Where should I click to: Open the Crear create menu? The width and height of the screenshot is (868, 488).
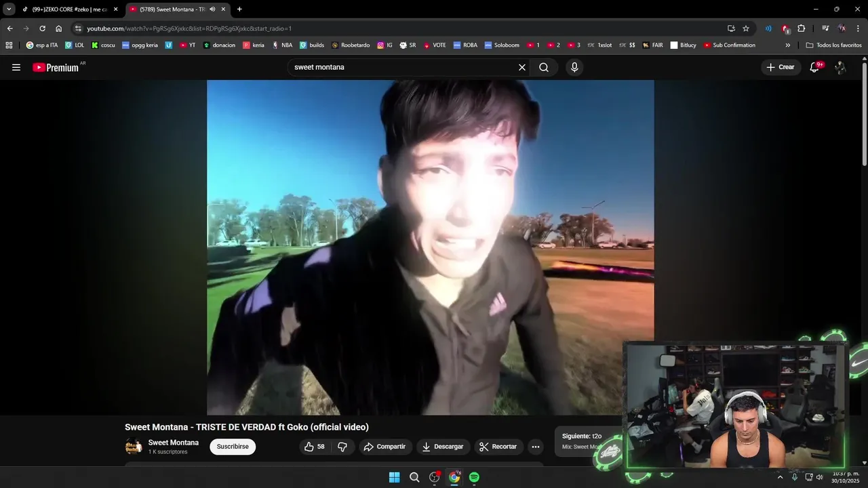click(x=780, y=67)
